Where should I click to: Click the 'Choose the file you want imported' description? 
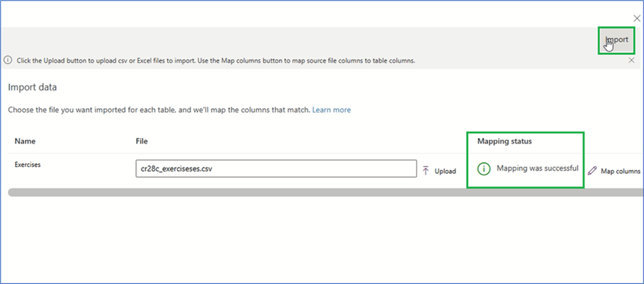tap(159, 110)
